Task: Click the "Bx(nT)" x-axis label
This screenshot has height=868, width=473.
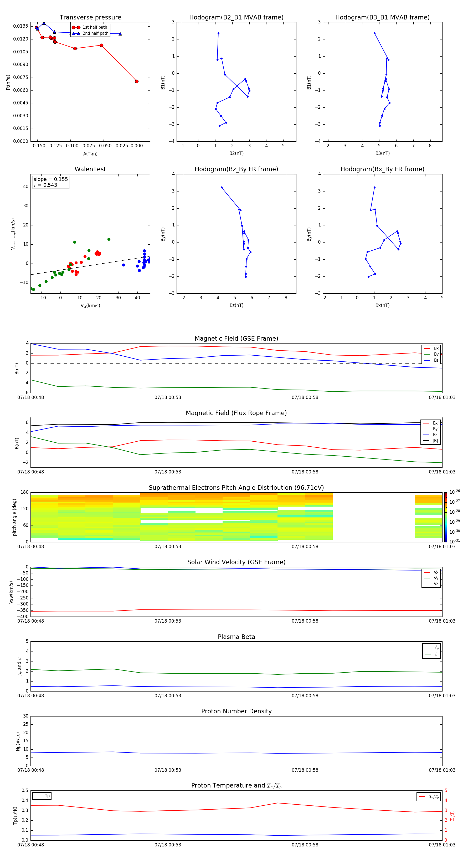Action: [382, 305]
